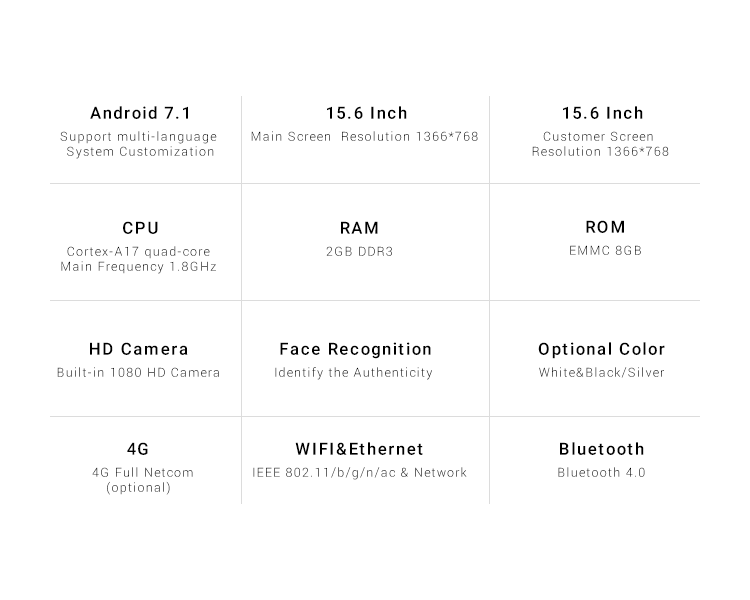Click the Face Recognition heading
The height and width of the screenshot is (600, 750).
point(355,349)
